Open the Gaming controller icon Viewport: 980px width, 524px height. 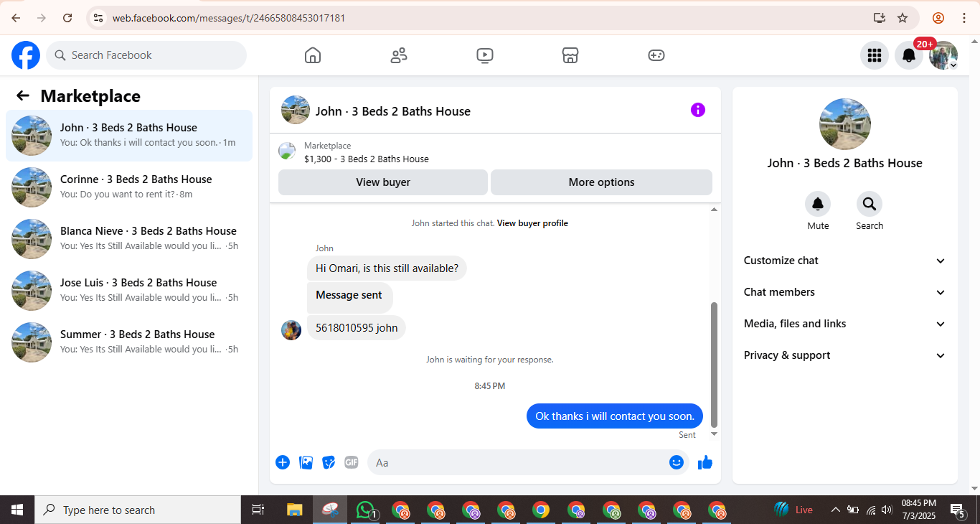pyautogui.click(x=656, y=55)
